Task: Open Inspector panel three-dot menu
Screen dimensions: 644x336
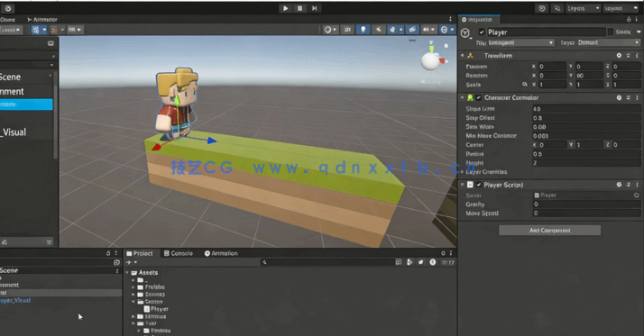Action: [x=638, y=19]
